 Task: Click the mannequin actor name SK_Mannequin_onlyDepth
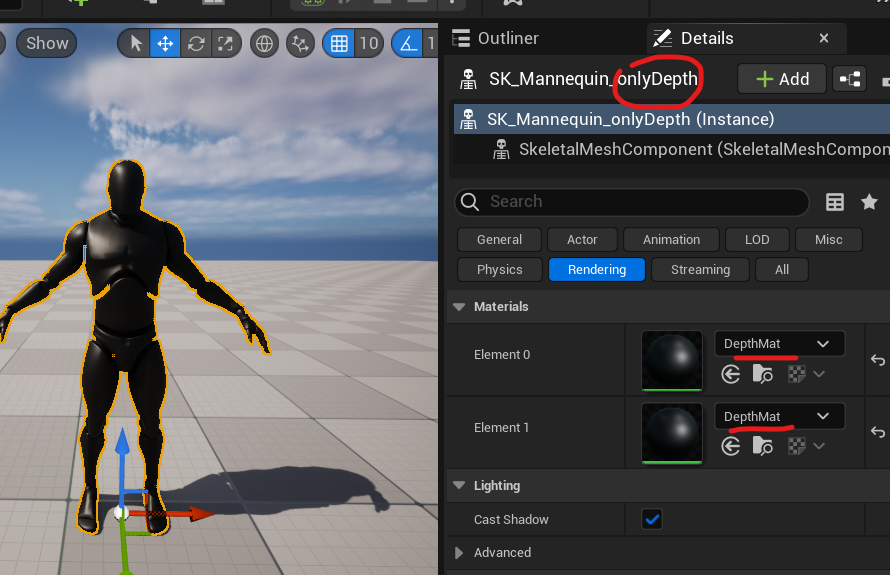593,79
